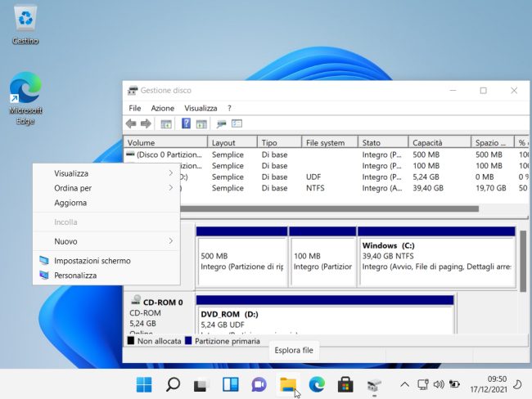The image size is (532, 399).
Task: Choose Ordina per in the context menu
Action: (106, 188)
